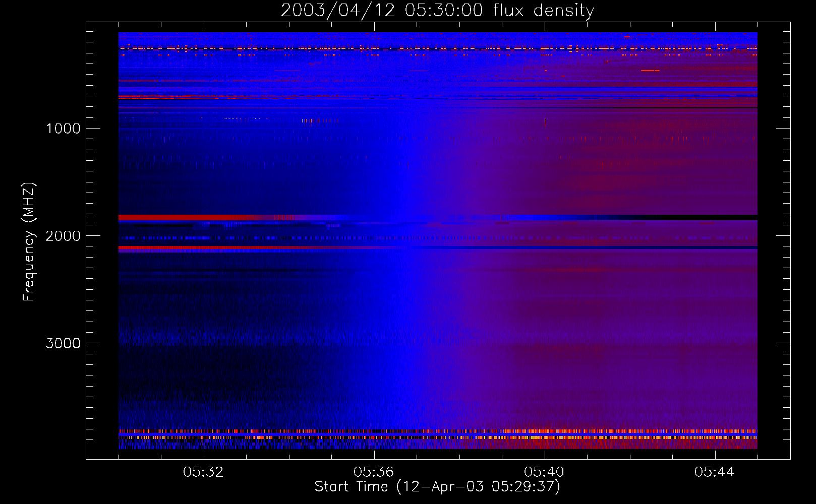Click the 'Start Time (12-Apr-03 05:29:37)' label
816x504 pixels.
(x=437, y=487)
